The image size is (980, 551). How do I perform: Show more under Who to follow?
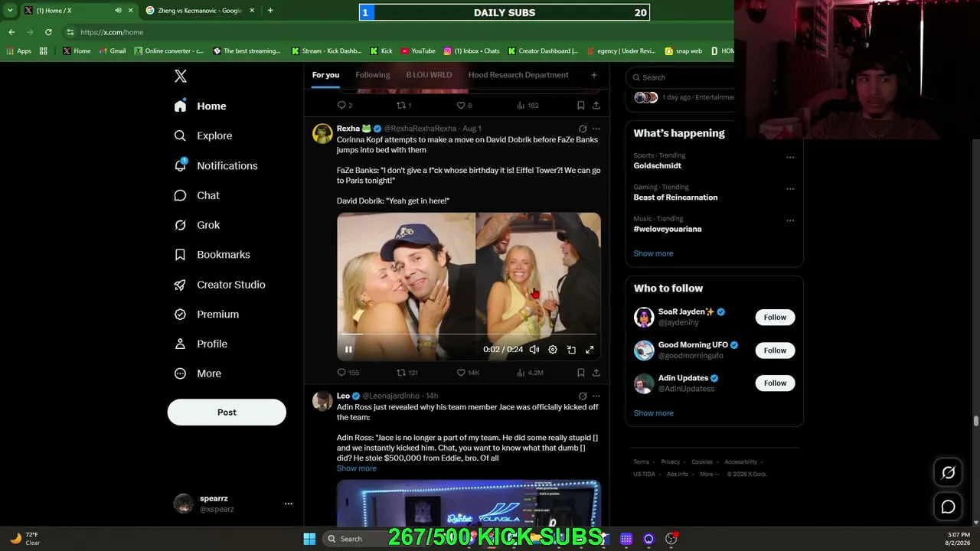click(x=653, y=413)
